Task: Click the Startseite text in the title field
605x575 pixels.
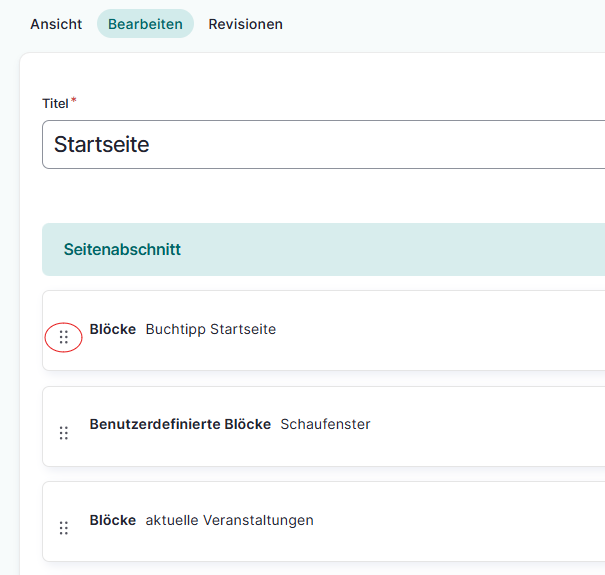Action: pos(102,145)
